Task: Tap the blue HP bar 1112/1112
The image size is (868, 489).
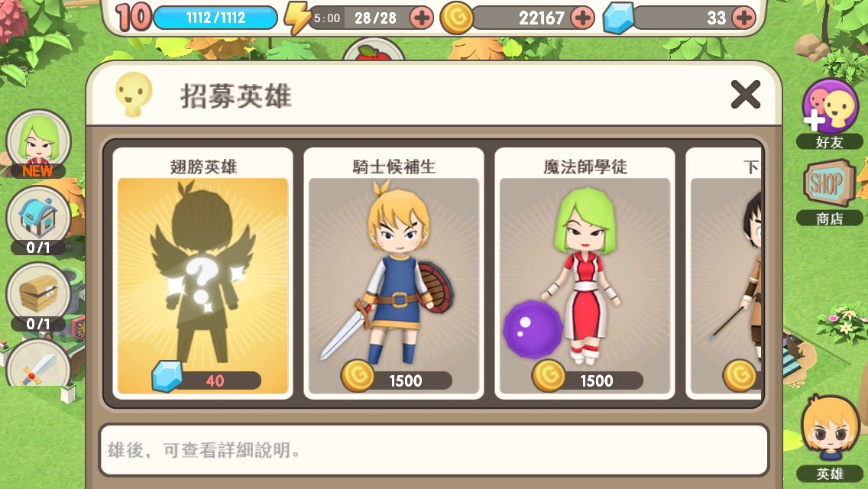Action: tap(215, 18)
